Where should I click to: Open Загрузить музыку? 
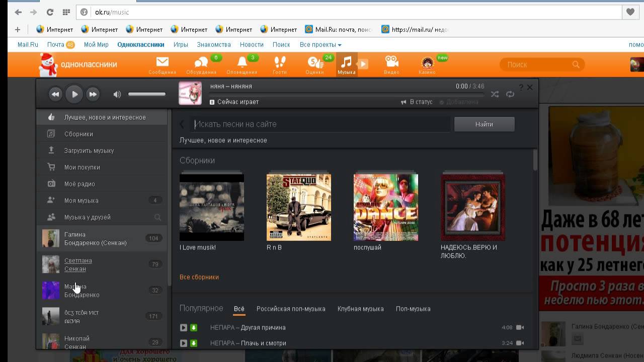102,150
